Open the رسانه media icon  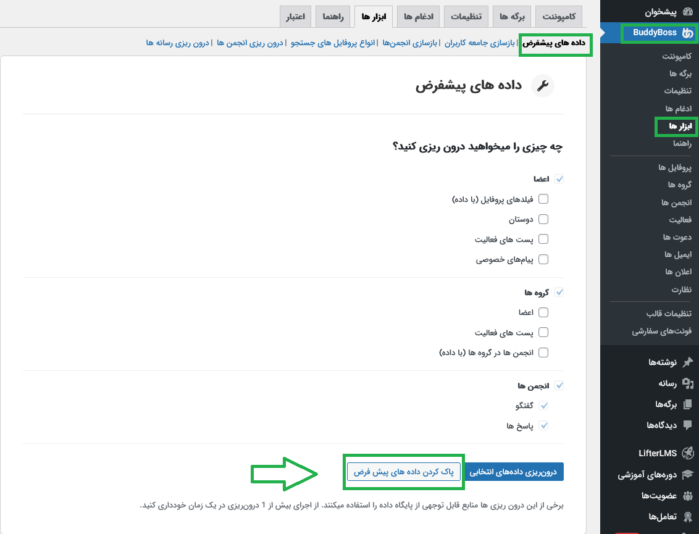pos(687,382)
